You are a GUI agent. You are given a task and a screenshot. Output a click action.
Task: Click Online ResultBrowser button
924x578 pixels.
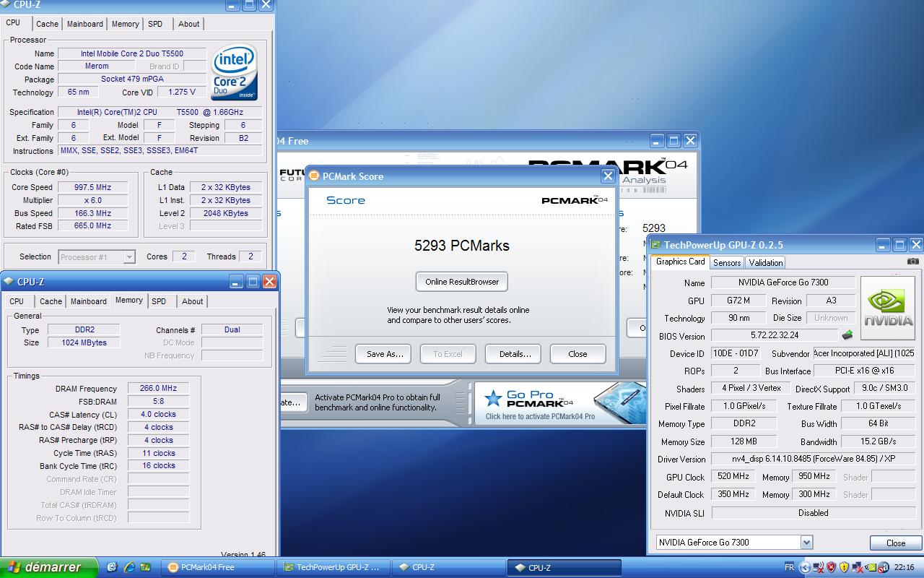[x=462, y=282]
